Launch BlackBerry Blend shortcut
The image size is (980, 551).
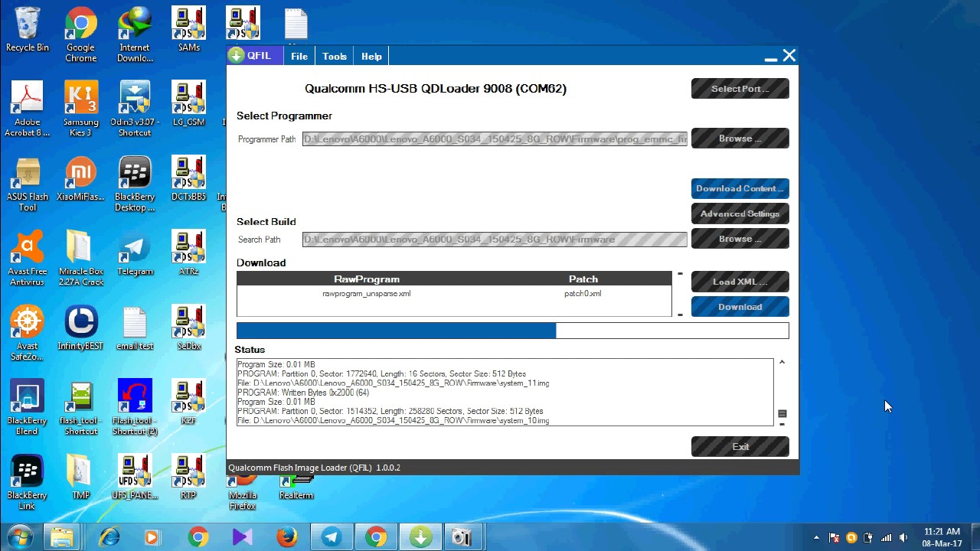click(27, 408)
